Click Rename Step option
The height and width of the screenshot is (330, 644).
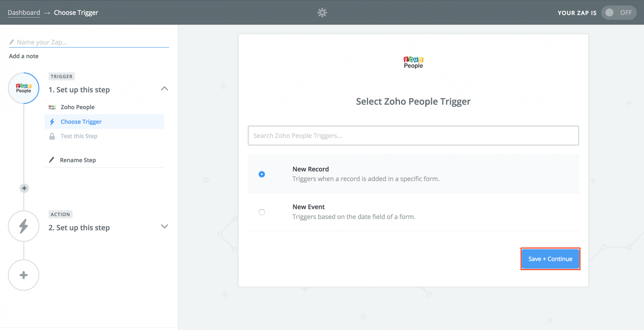point(78,160)
